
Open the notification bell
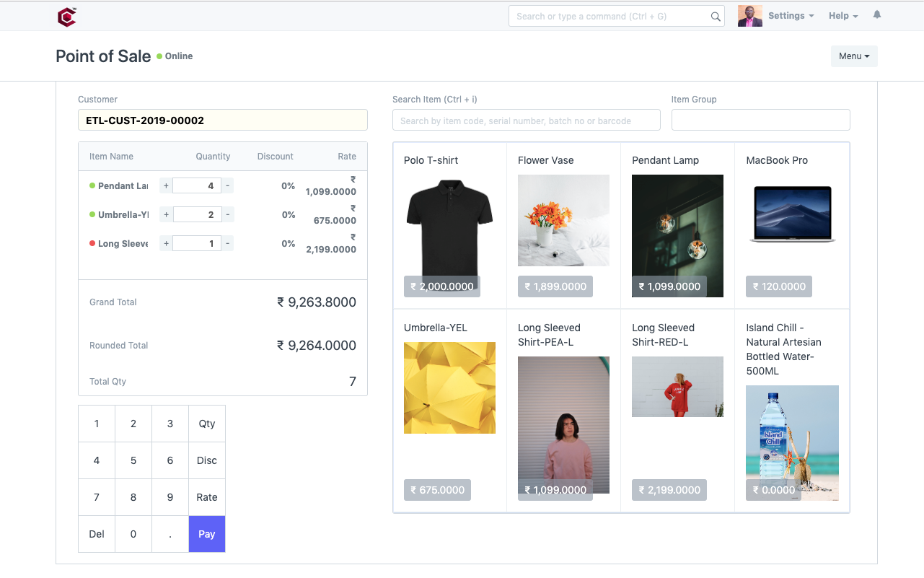click(876, 14)
